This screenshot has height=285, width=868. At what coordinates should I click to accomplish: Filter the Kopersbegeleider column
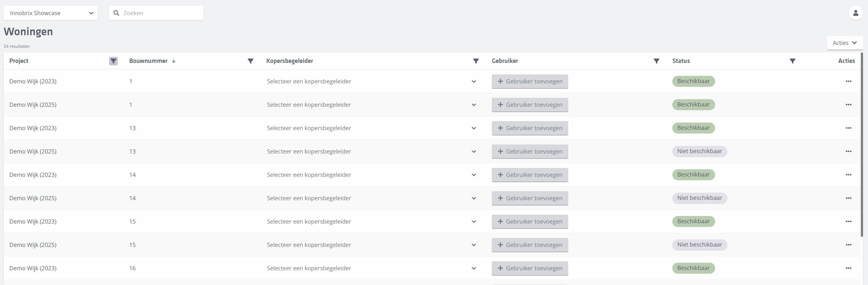point(476,61)
